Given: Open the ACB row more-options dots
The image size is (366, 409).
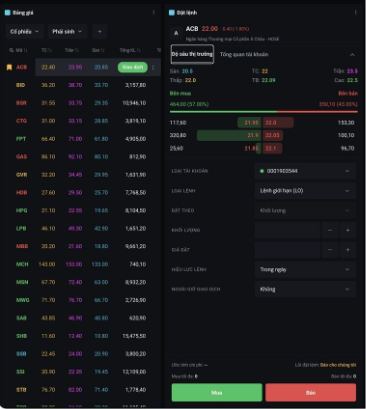Looking at the screenshot, I should tap(153, 67).
